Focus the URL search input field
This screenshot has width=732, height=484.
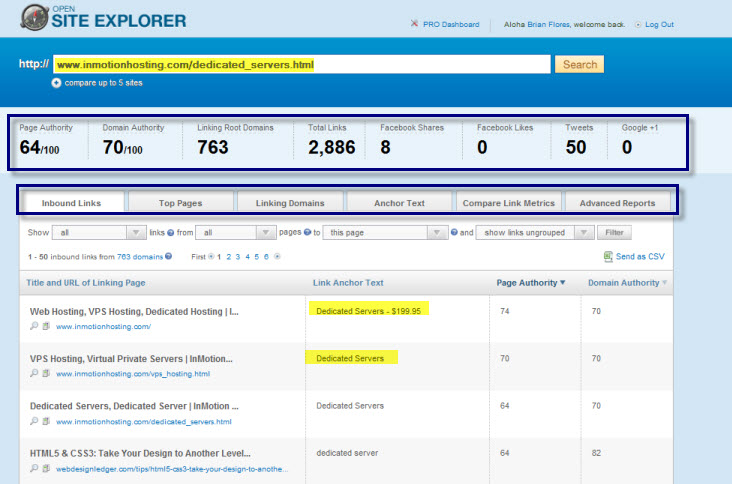302,64
